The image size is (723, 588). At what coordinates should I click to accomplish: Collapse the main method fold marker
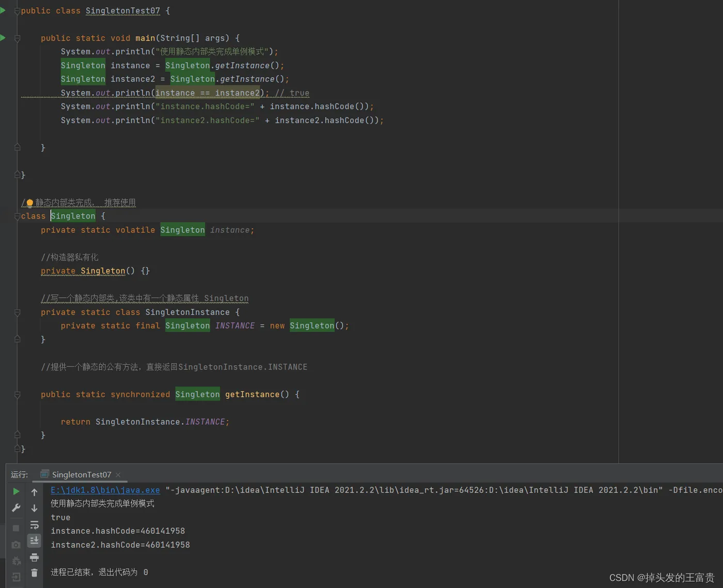coord(17,38)
